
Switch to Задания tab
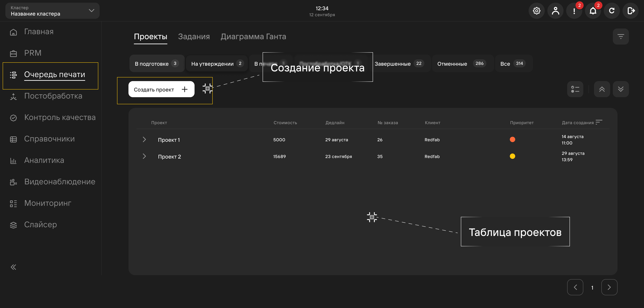[x=194, y=37]
